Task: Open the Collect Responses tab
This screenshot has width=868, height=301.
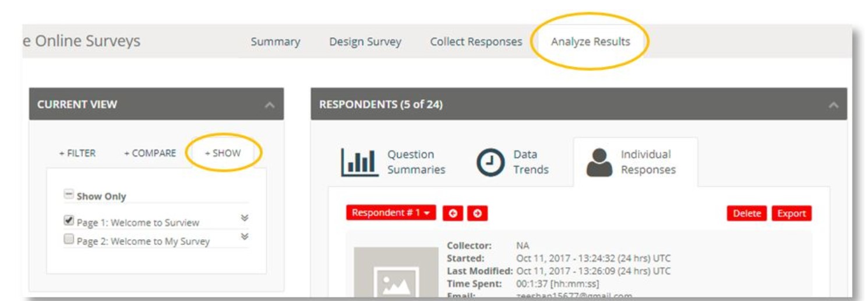Action: coord(476,42)
